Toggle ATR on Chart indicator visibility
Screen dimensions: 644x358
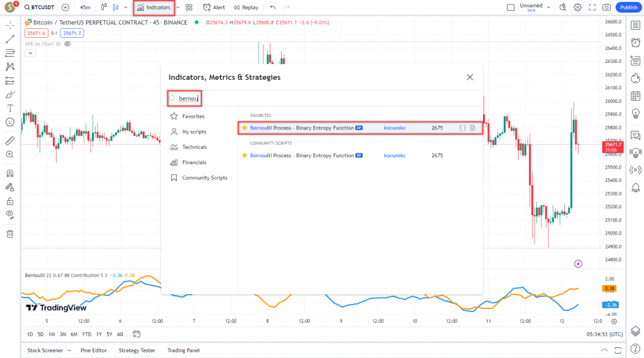(x=67, y=44)
